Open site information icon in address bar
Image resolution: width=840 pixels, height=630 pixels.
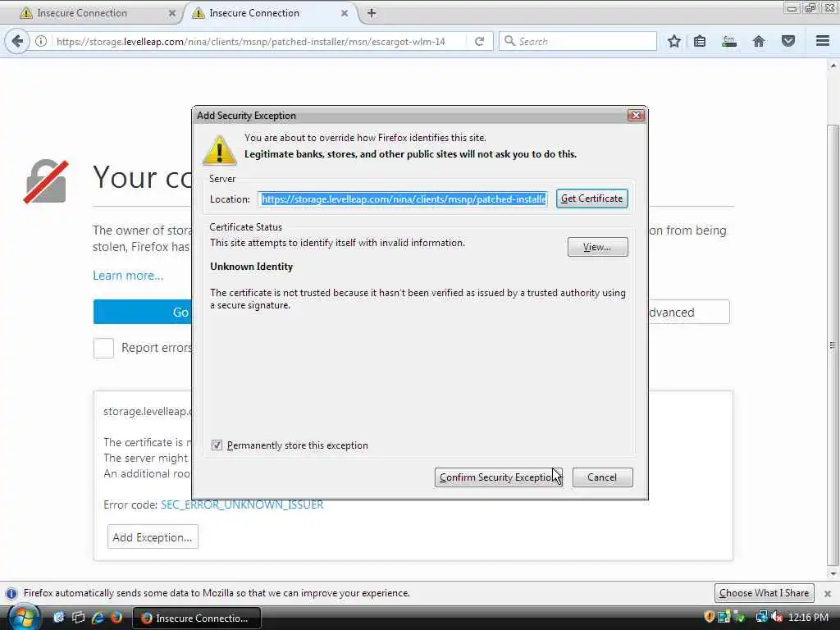pos(41,41)
